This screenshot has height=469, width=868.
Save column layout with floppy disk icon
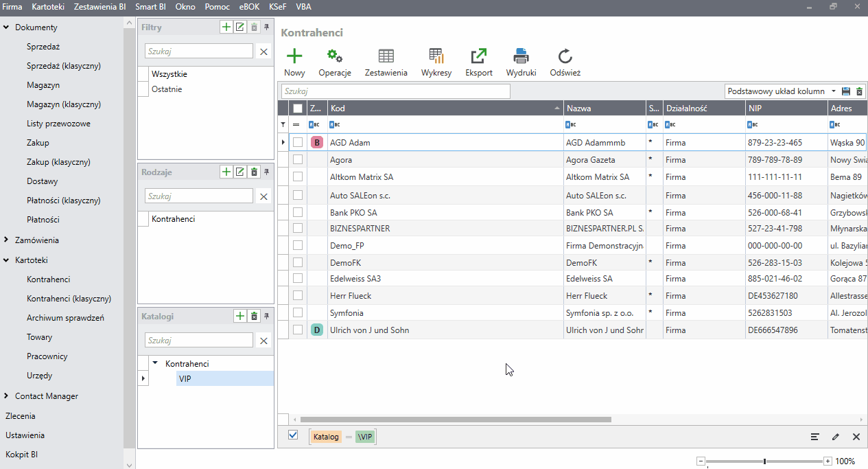[846, 91]
